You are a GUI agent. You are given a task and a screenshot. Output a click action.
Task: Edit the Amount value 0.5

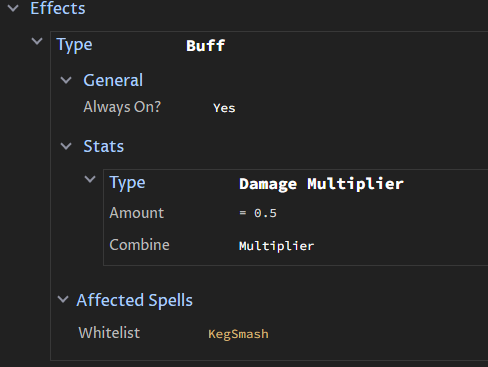pyautogui.click(x=258, y=213)
